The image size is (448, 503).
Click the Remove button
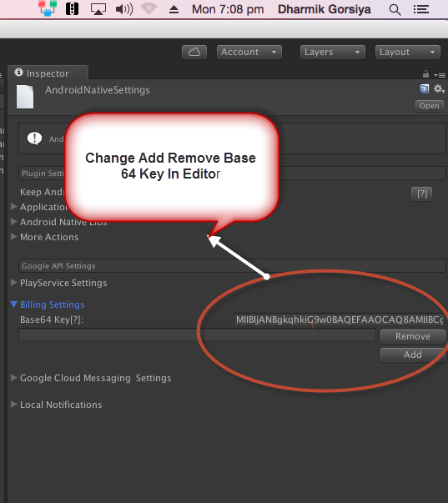tap(413, 336)
